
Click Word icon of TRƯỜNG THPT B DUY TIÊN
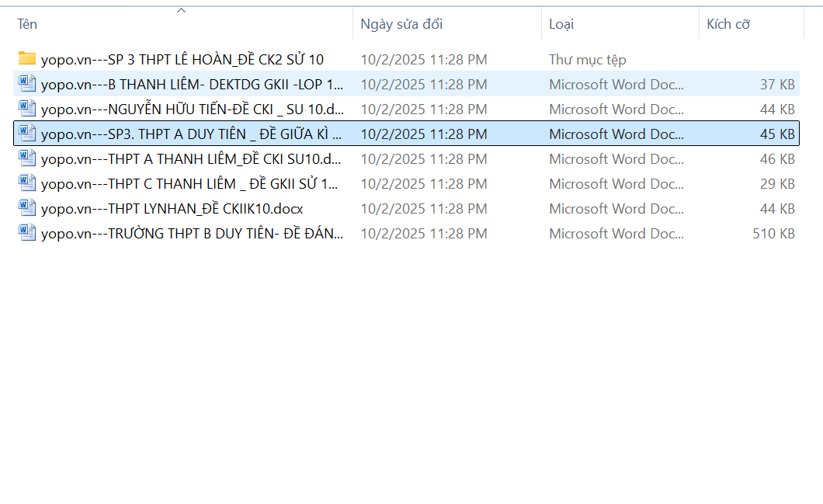27,233
